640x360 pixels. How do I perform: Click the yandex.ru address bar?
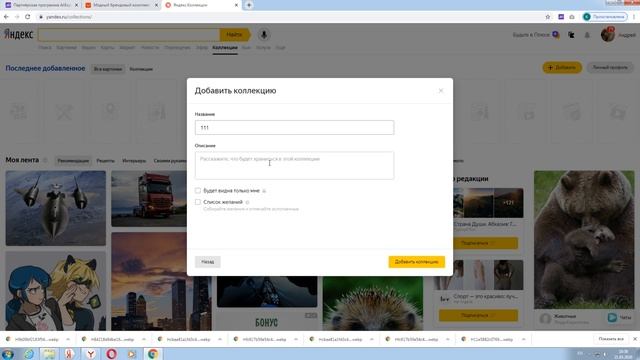point(286,17)
